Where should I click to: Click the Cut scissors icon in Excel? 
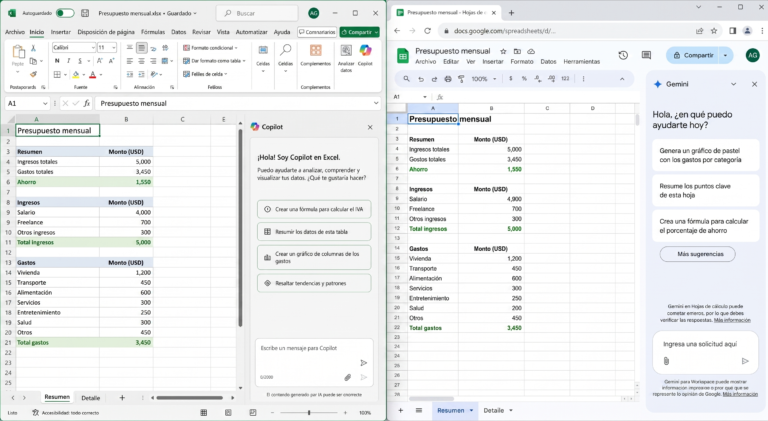pyautogui.click(x=33, y=48)
